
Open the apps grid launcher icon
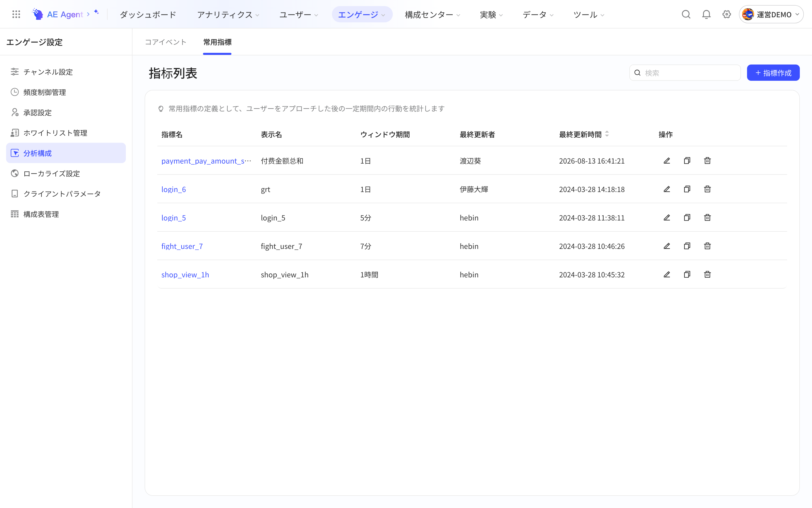16,14
